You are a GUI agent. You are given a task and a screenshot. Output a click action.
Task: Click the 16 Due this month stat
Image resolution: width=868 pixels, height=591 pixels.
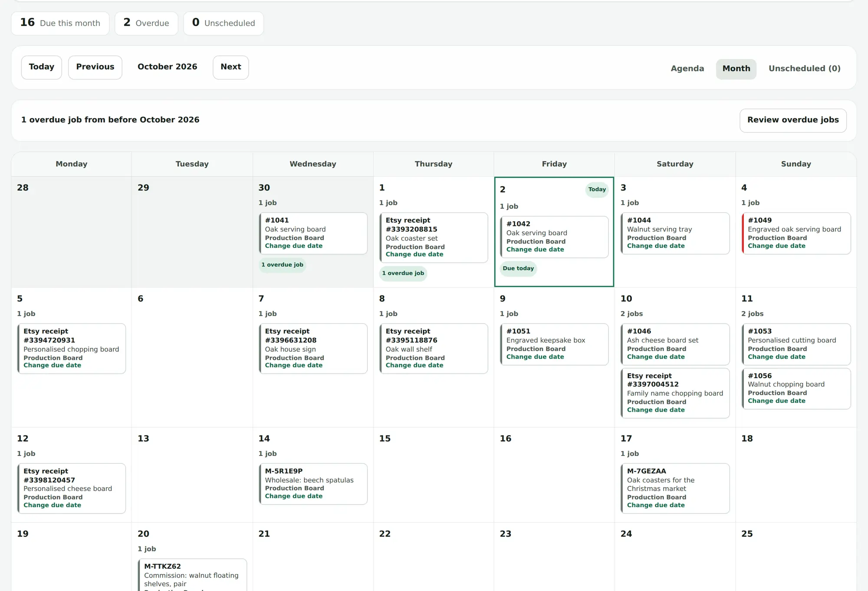60,23
